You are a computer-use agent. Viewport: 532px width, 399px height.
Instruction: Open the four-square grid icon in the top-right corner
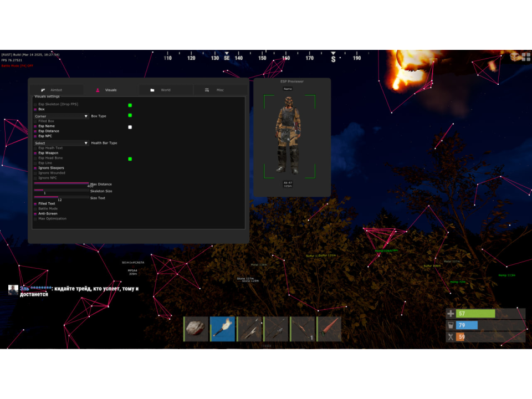(x=526, y=57)
